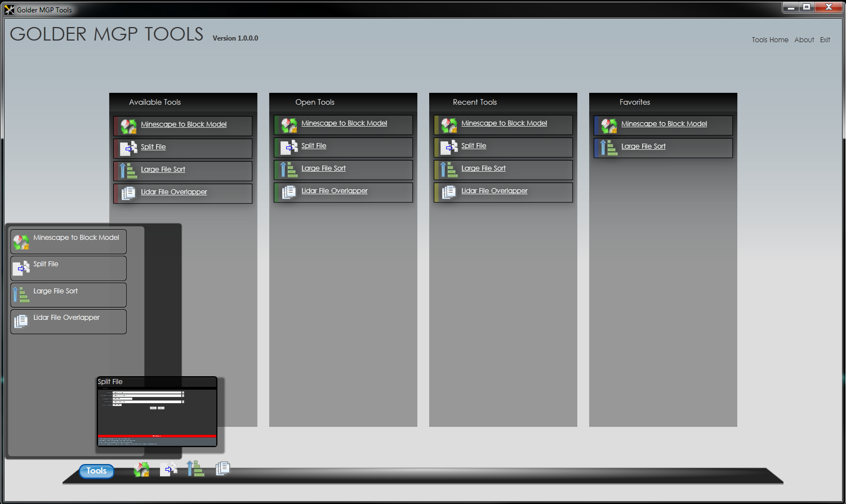Screen dimensions: 846x504
Task: Minimize the Golder MGP Tools window
Action: tap(791, 7)
